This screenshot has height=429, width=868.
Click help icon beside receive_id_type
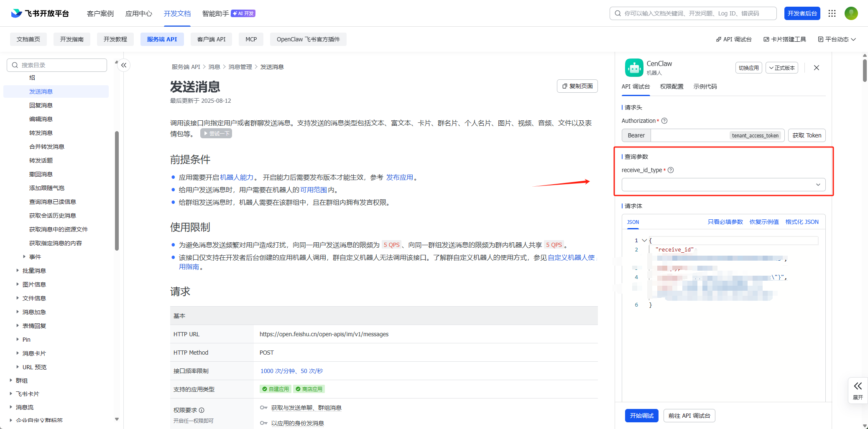click(671, 170)
